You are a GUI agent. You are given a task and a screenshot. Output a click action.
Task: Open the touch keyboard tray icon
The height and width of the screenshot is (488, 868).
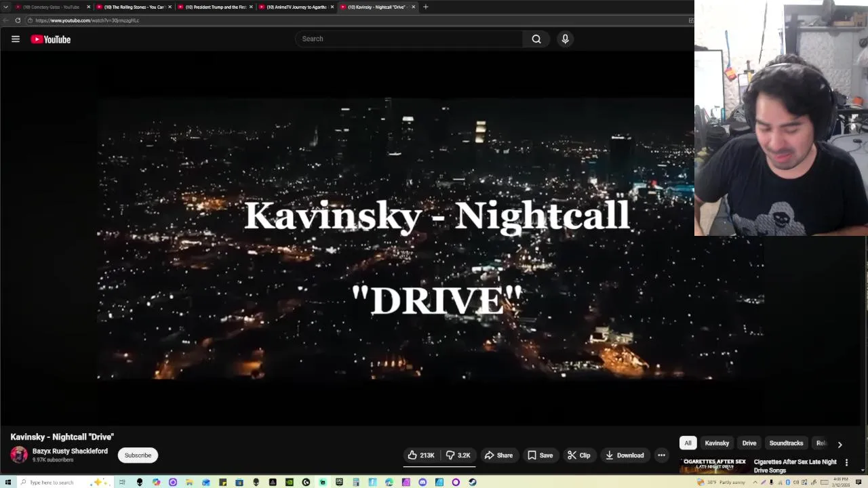click(825, 482)
